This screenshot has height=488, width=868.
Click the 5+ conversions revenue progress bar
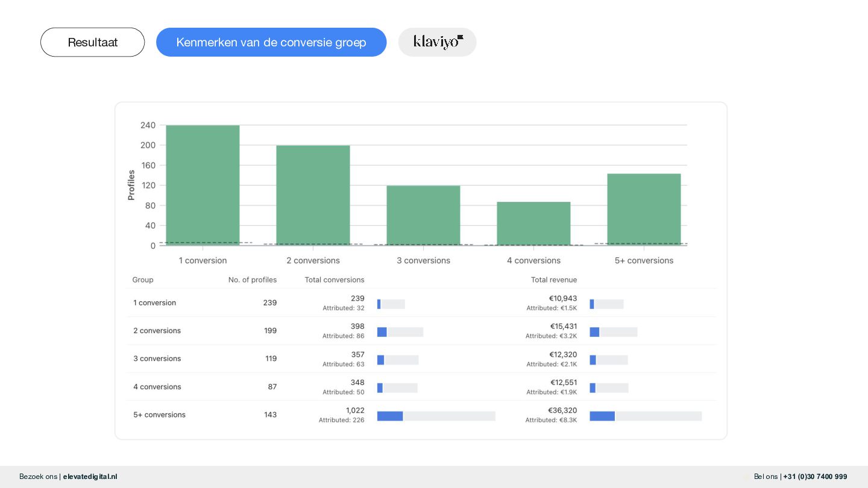[x=645, y=416]
